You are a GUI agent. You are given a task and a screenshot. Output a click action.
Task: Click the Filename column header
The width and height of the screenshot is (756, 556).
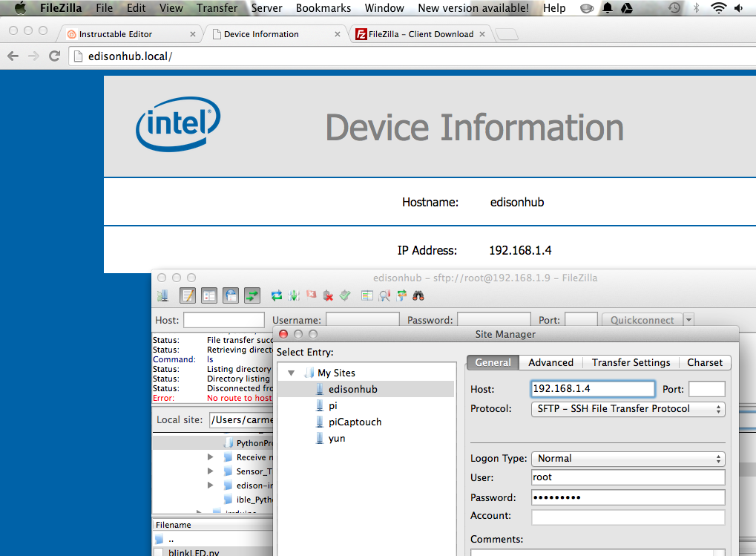(x=213, y=525)
